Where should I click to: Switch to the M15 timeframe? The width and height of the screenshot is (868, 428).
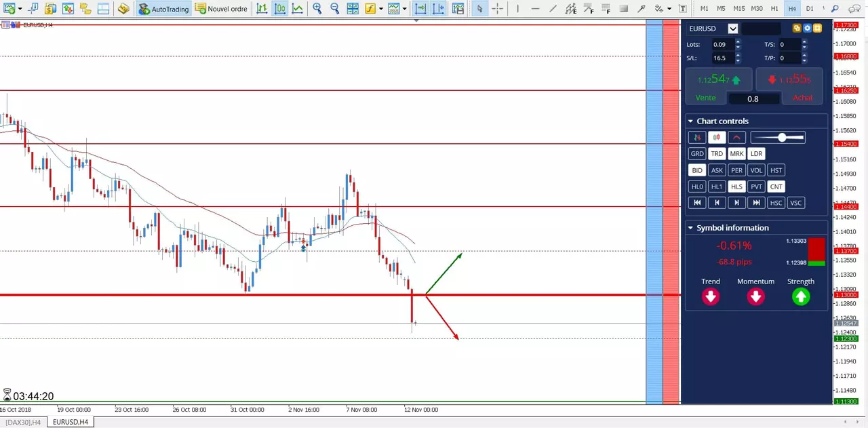point(738,9)
